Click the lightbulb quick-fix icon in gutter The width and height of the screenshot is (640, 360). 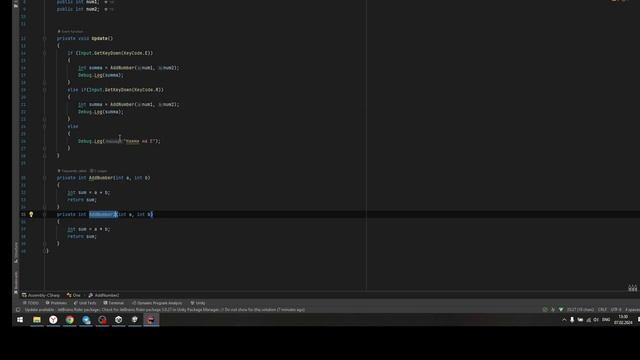(x=31, y=214)
